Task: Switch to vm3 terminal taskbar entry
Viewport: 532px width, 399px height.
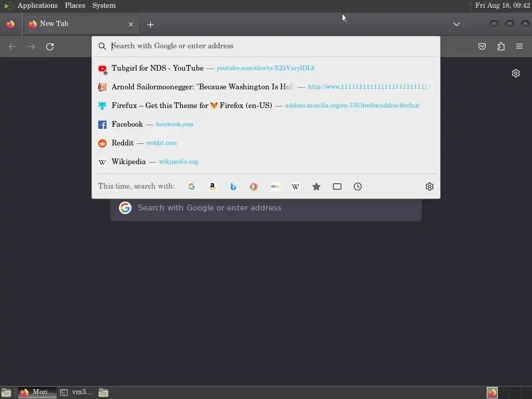Action: pyautogui.click(x=76, y=393)
